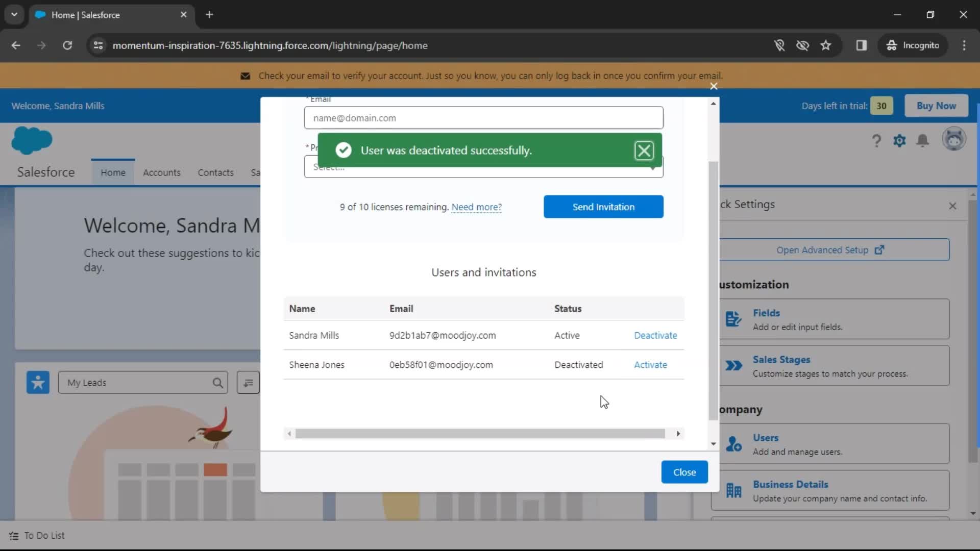Open the user avatar profile menu
Viewport: 980px width, 551px height.
953,139
